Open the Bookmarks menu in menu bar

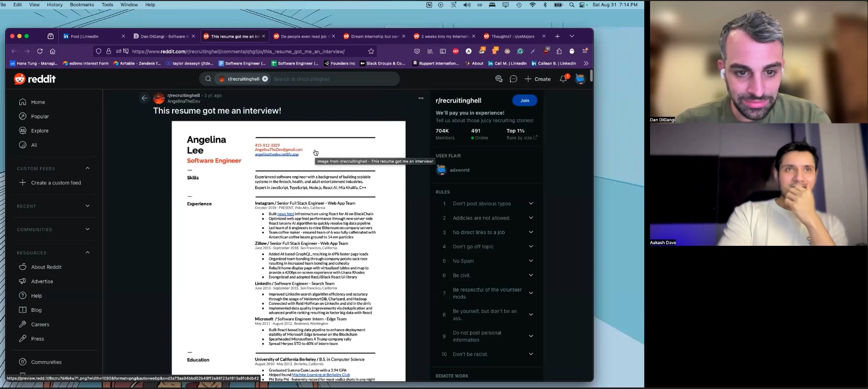point(82,5)
